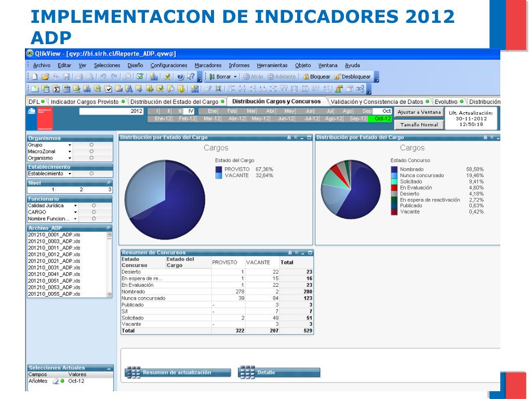Create a List Box from design toolbar
Image resolution: width=532 pixels, height=399 pixels.
pos(46,89)
